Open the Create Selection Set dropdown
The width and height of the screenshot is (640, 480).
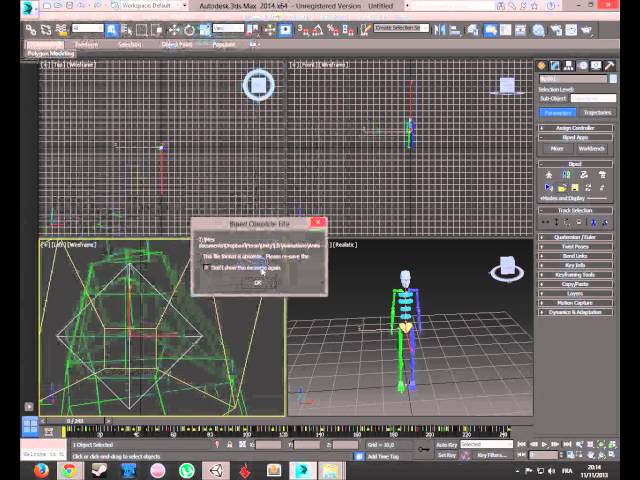[401, 28]
